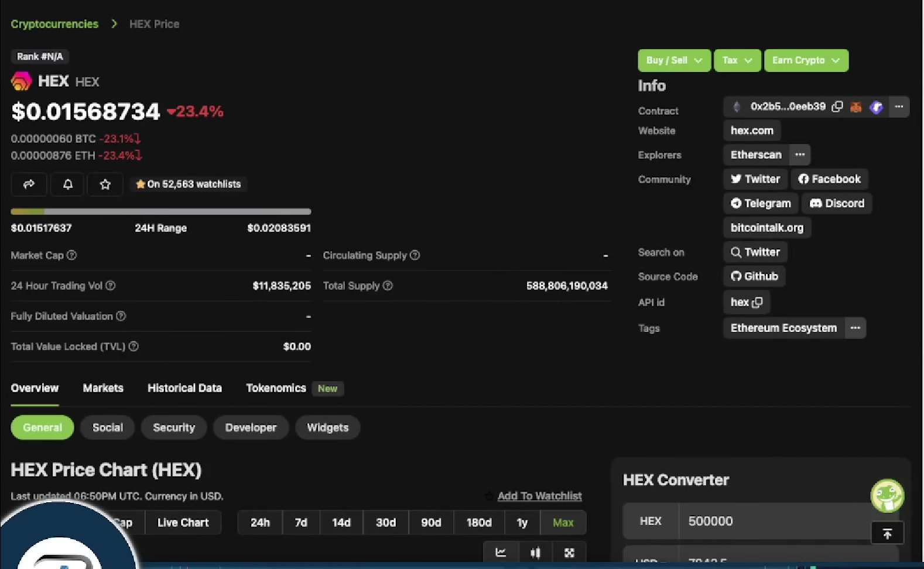Viewport: 924px width, 569px height.
Task: Switch to Live Chart view
Action: click(183, 523)
